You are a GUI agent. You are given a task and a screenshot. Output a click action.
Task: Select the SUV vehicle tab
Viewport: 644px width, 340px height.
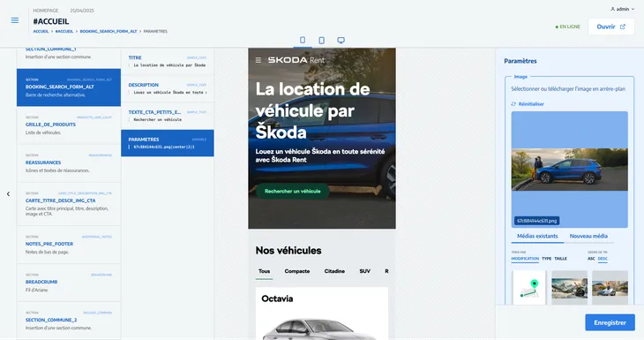(364, 271)
